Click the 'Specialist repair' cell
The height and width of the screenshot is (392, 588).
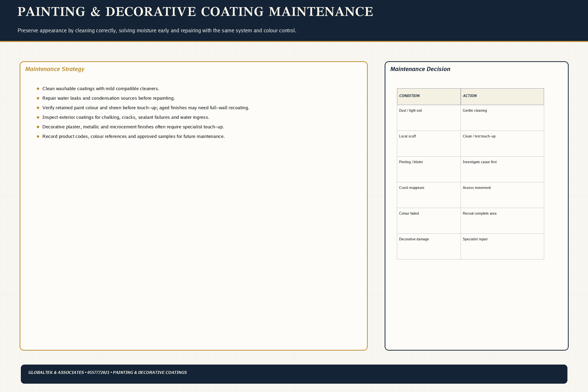click(x=502, y=246)
